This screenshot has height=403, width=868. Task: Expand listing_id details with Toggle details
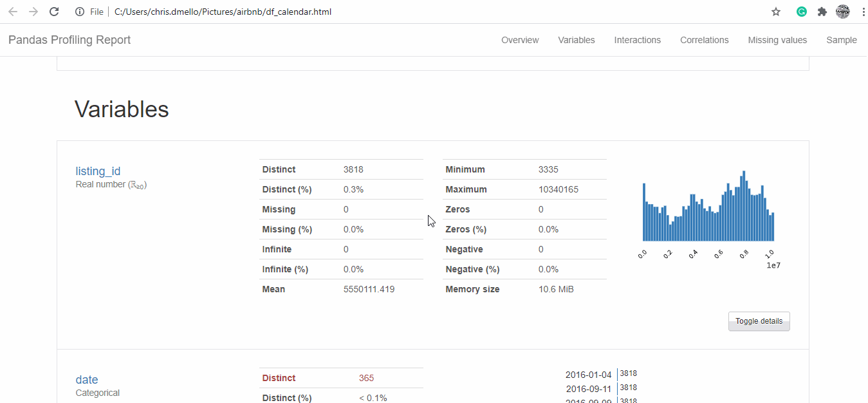point(759,321)
